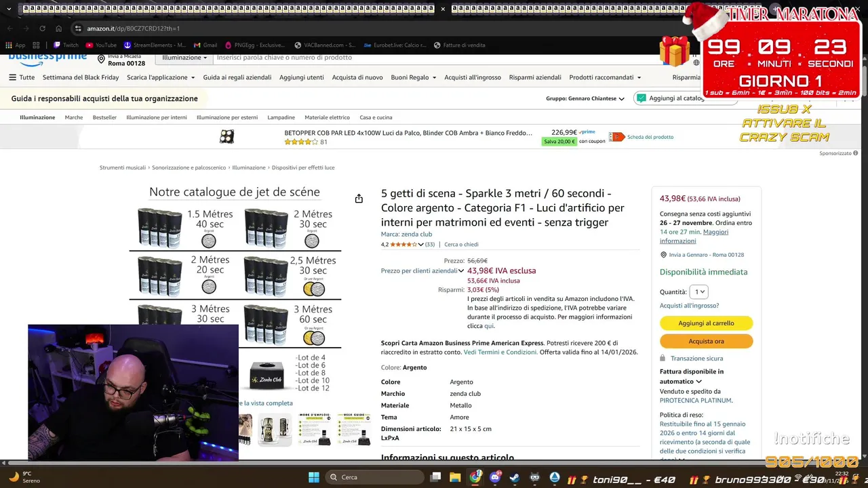Switch to Chrome in the taskbar
868x488 pixels.
point(475,477)
